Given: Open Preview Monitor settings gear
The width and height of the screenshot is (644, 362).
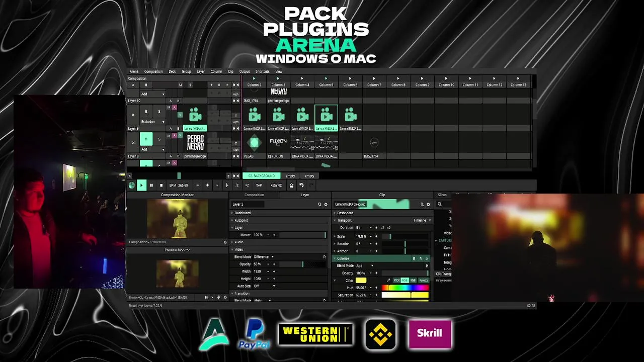Looking at the screenshot, I should click(225, 298).
